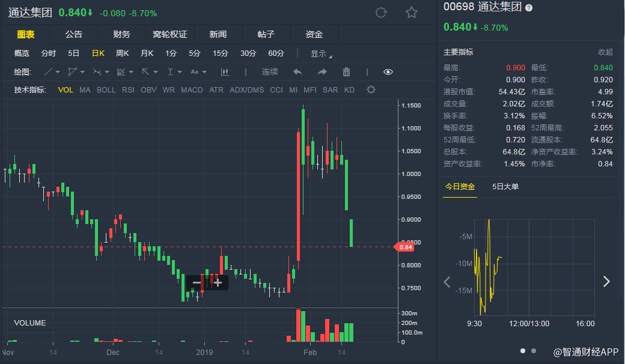Select the Aa text annotation tool
The height and width of the screenshot is (364, 625).
[194, 72]
